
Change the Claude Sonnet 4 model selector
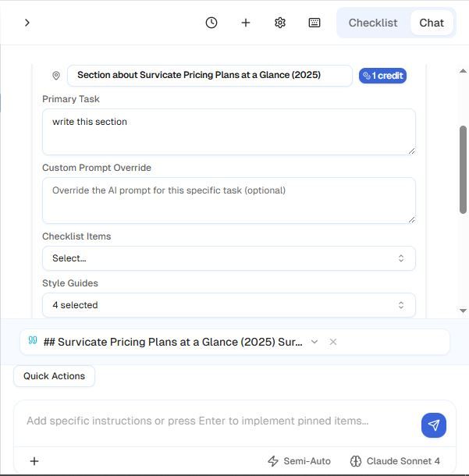[395, 461]
